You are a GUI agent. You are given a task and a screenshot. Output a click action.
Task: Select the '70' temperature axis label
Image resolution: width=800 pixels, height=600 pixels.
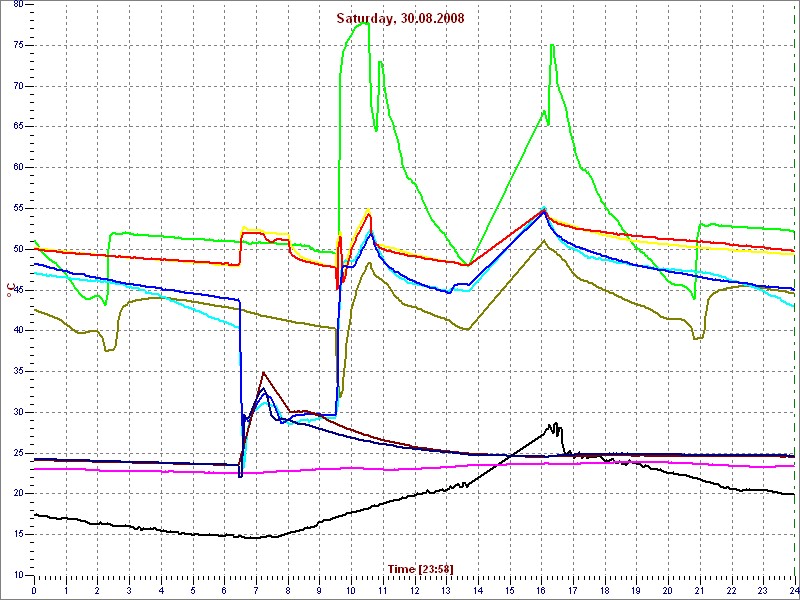[16, 86]
